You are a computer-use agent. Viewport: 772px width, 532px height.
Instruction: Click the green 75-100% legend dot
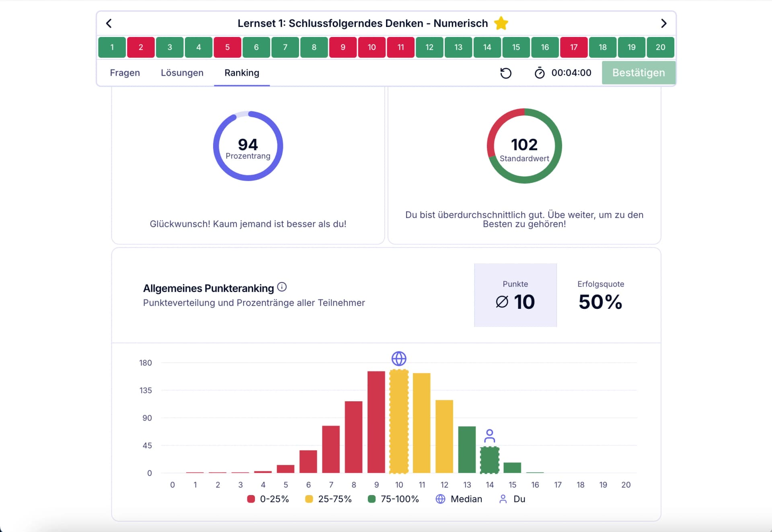(x=372, y=499)
